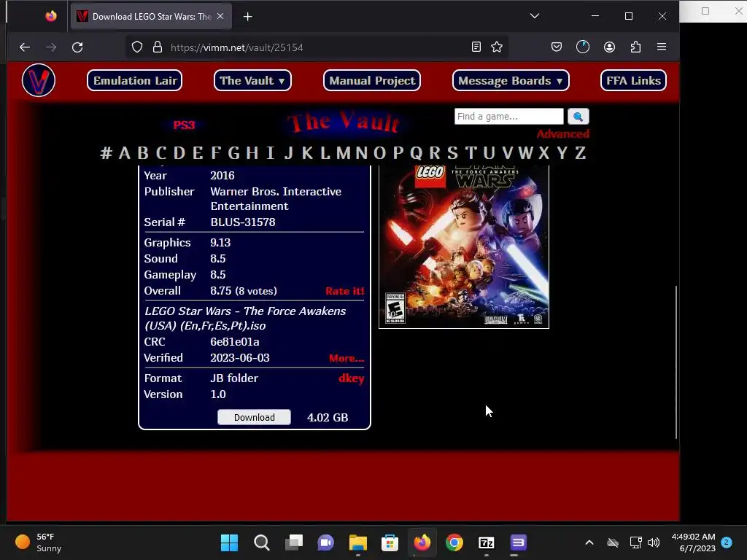Image resolution: width=747 pixels, height=560 pixels.
Task: Browse games starting with #
Action: pyautogui.click(x=107, y=153)
